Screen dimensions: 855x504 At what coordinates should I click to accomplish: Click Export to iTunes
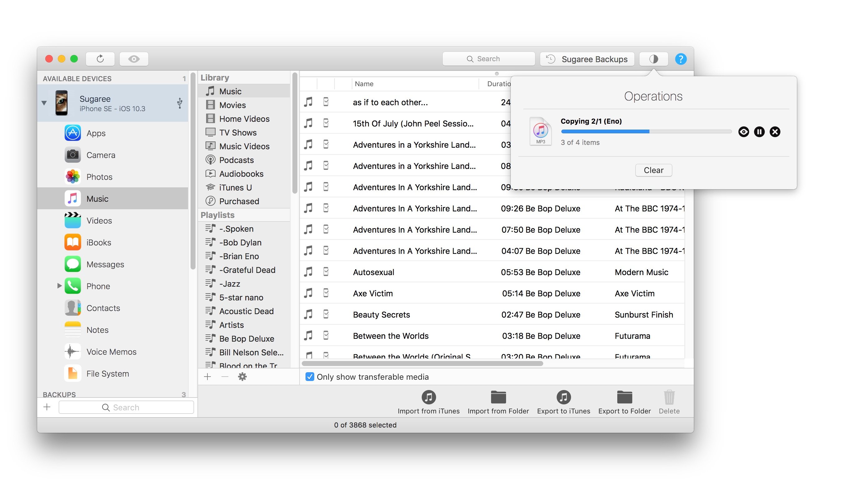point(564,403)
